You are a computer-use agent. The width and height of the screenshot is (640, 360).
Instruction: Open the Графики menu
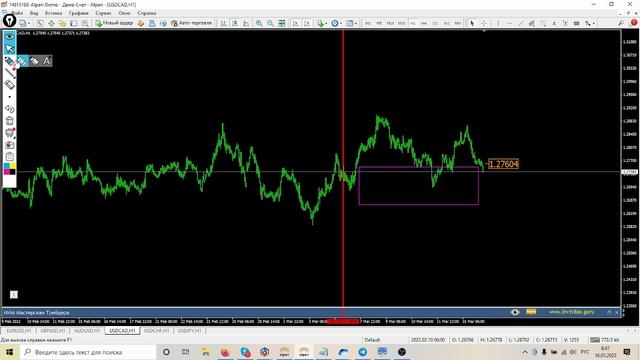tap(78, 13)
